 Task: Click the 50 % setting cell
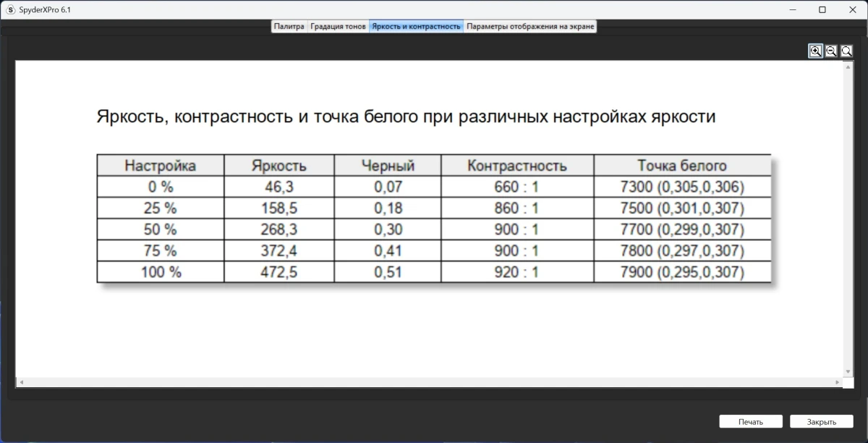161,229
